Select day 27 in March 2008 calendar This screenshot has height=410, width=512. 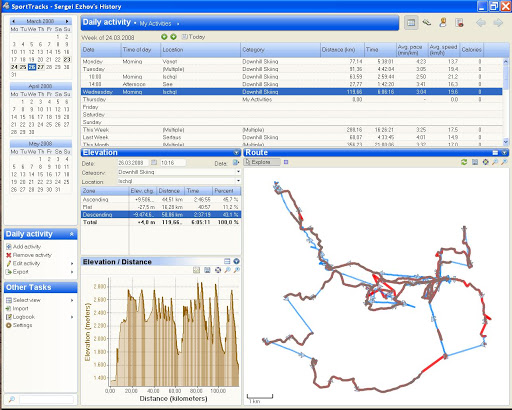tap(40, 67)
